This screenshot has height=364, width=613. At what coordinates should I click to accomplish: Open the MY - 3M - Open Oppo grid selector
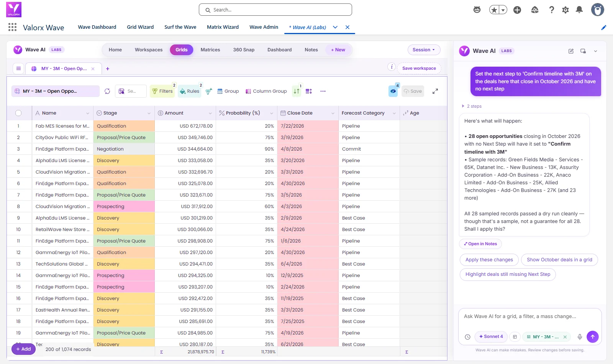[55, 91]
